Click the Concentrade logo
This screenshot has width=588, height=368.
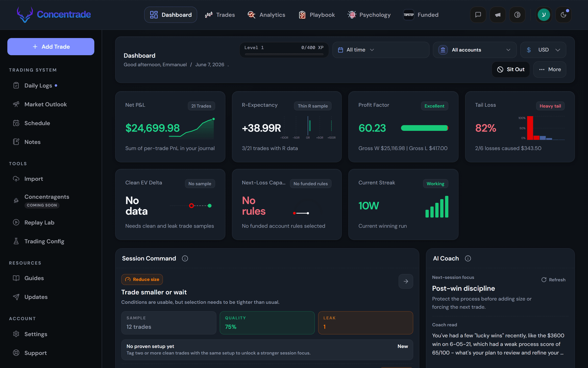[x=54, y=15]
